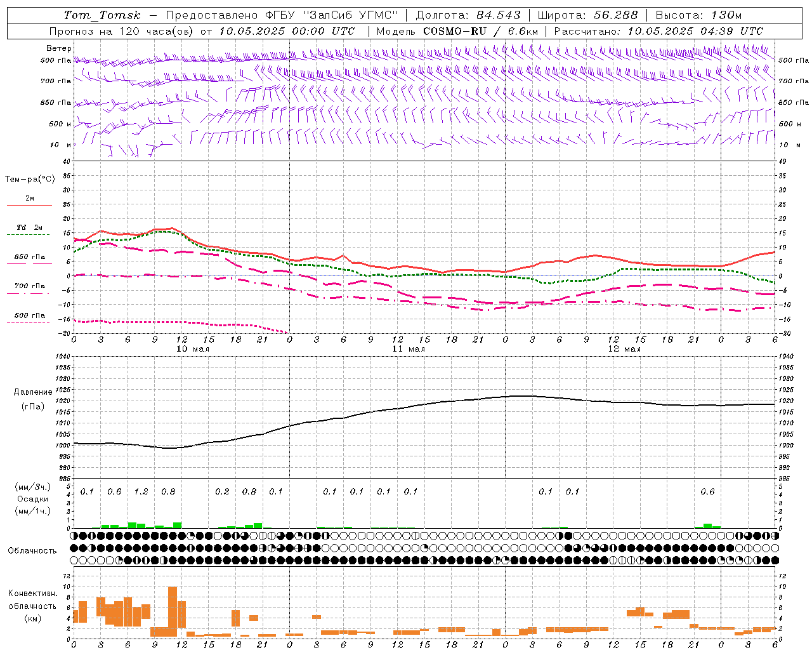Click the Рассчитано: 10.05.2025 04:39 UTC text
Image resolution: width=812 pixels, height=650 pixels.
pos(659,31)
